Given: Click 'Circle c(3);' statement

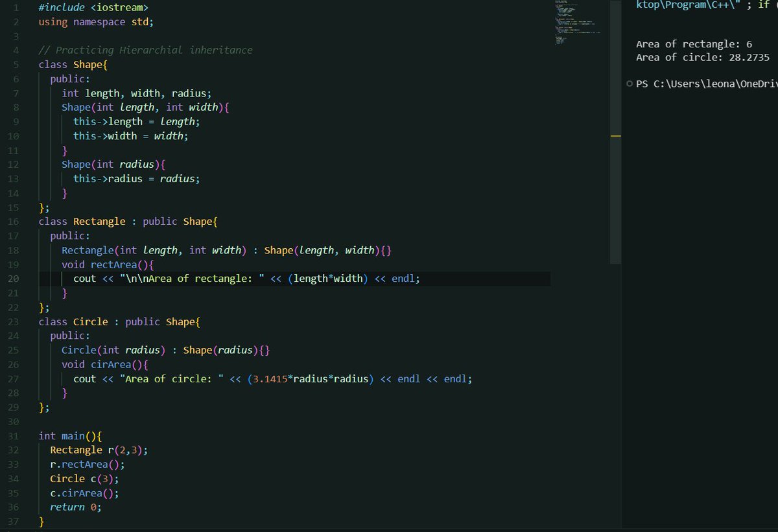Looking at the screenshot, I should coord(84,478).
